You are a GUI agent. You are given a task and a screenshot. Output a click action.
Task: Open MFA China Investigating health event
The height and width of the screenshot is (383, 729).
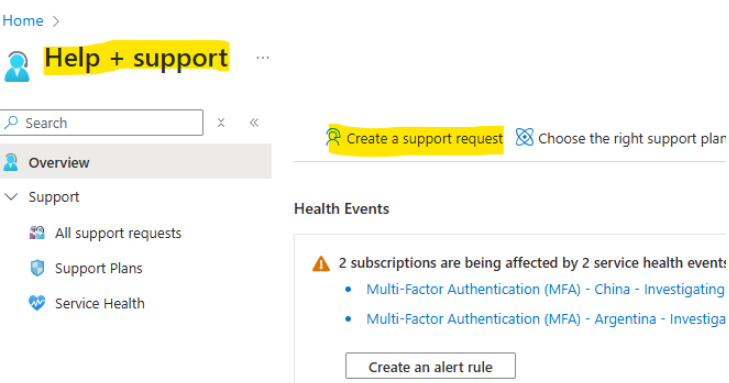tap(545, 289)
